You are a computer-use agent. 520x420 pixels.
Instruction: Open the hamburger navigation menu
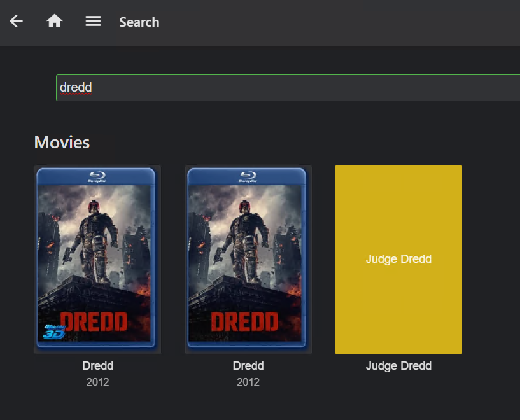pos(93,21)
